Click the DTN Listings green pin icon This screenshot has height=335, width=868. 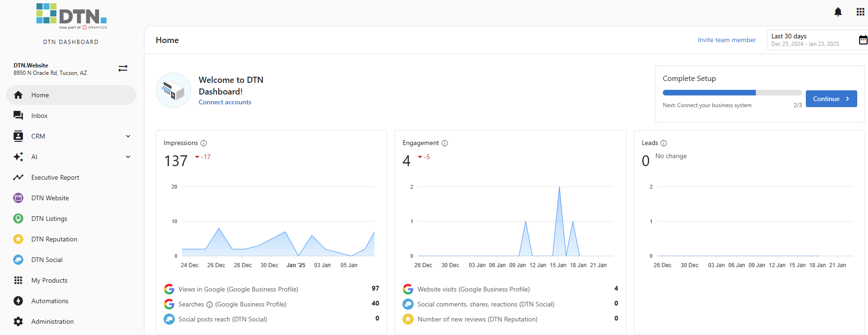pyautogui.click(x=18, y=218)
